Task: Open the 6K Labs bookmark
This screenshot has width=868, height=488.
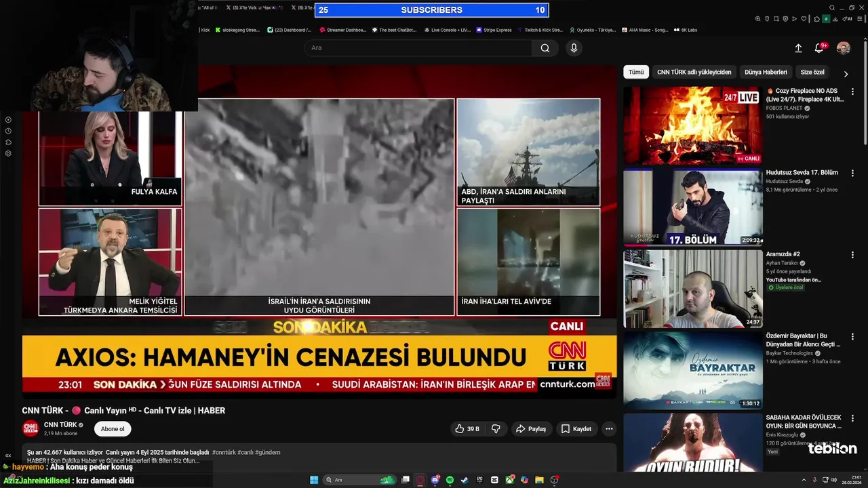Action: point(686,30)
